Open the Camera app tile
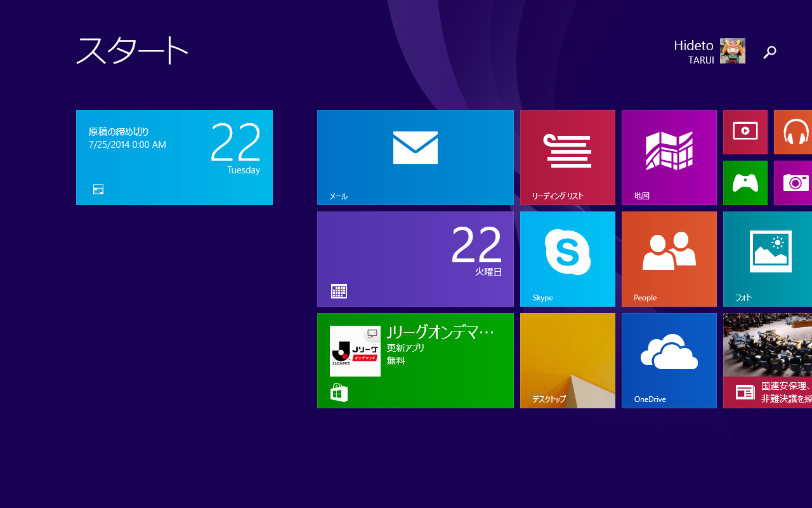This screenshot has width=812, height=508. click(x=793, y=183)
